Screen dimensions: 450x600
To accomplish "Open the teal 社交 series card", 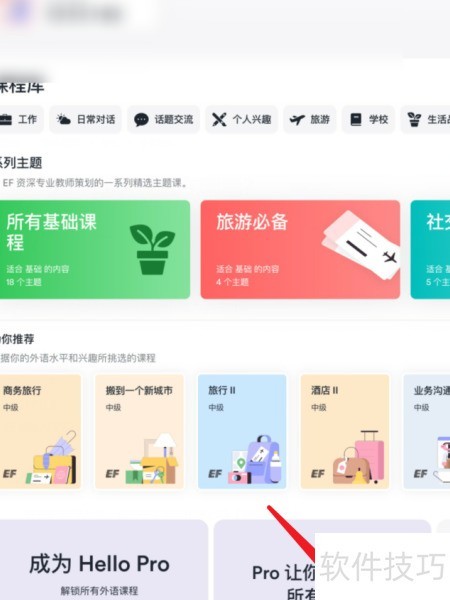I will tap(430, 249).
